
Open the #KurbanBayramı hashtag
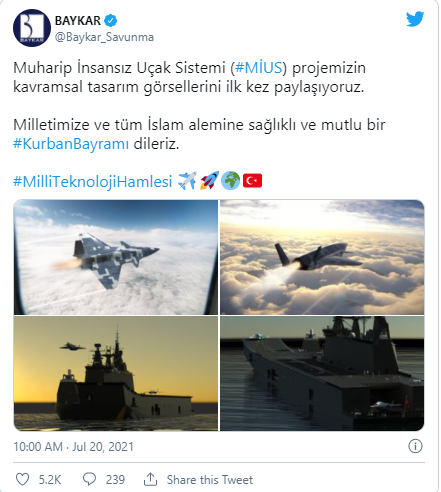click(71, 144)
